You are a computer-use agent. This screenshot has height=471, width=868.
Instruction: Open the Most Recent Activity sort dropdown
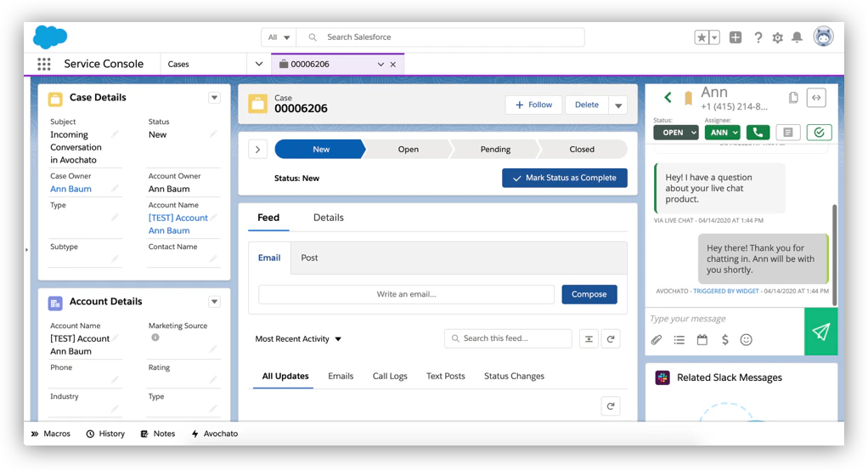(x=298, y=338)
